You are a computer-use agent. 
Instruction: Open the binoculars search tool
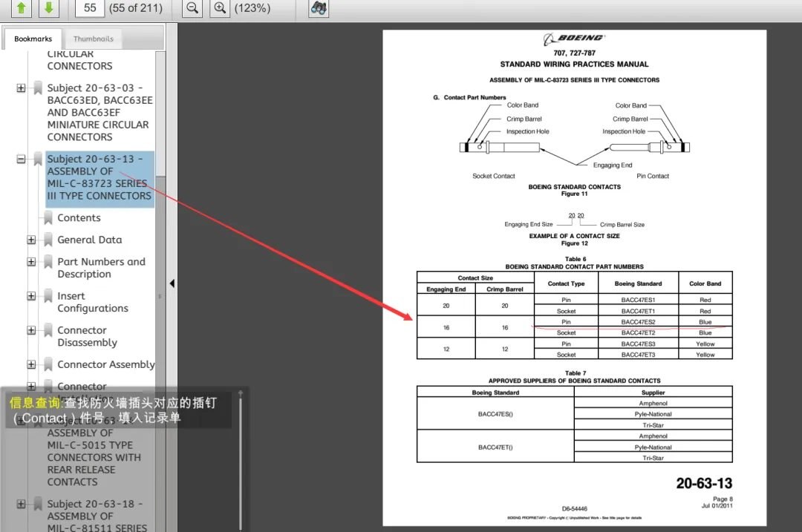[x=319, y=8]
